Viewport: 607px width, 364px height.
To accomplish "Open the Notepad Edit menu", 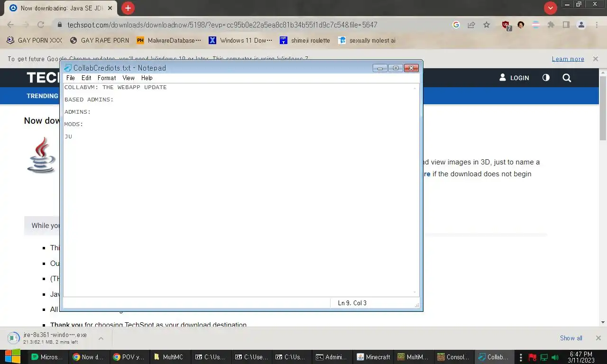I will click(x=86, y=78).
